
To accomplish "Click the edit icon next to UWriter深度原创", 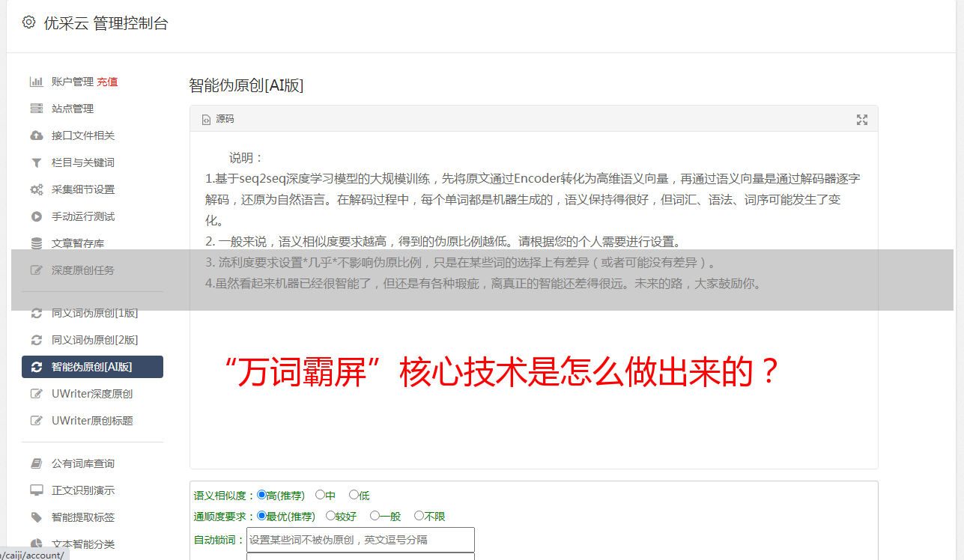I will 36,394.
